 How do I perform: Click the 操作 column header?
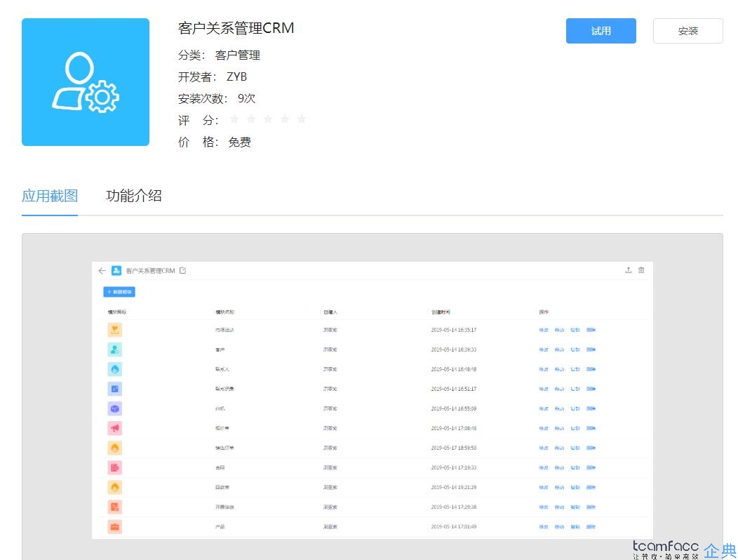(544, 312)
